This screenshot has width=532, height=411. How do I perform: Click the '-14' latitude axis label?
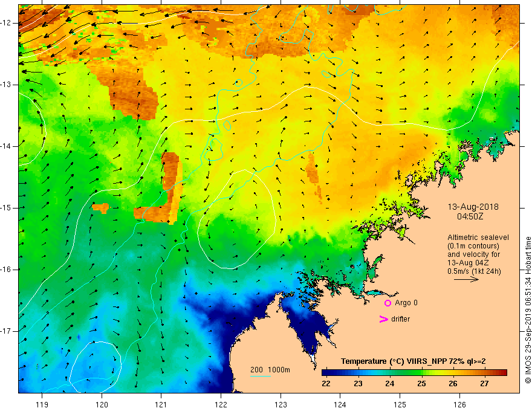[7, 146]
